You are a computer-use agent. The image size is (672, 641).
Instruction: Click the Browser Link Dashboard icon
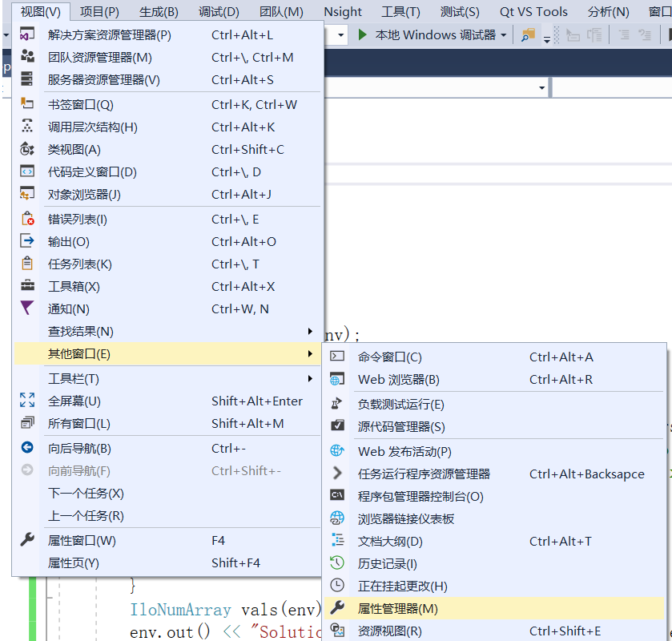pos(337,518)
